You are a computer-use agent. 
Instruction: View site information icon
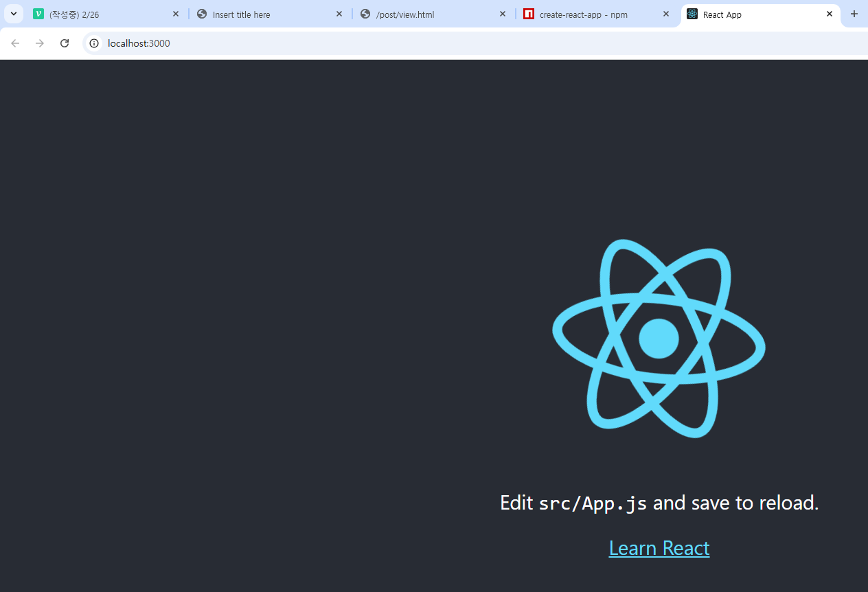click(95, 43)
